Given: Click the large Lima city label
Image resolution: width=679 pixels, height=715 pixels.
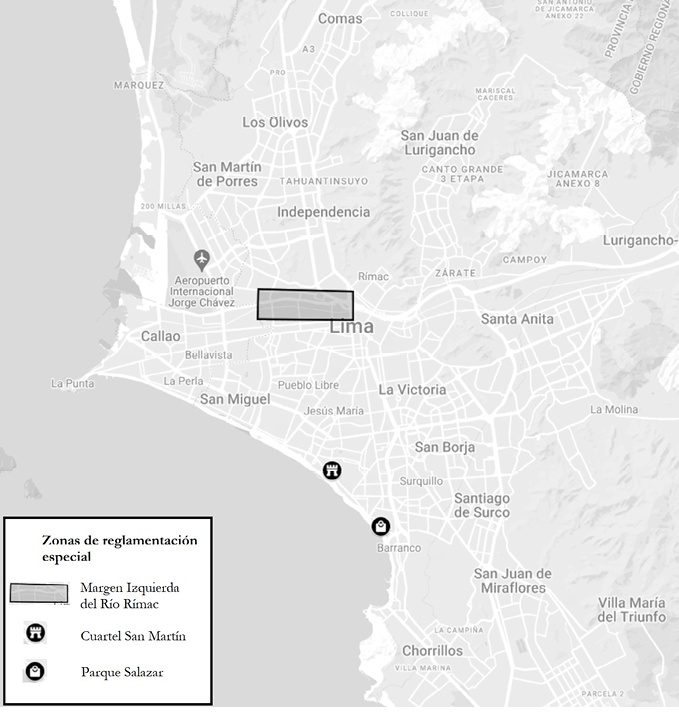Looking at the screenshot, I should coord(351,327).
